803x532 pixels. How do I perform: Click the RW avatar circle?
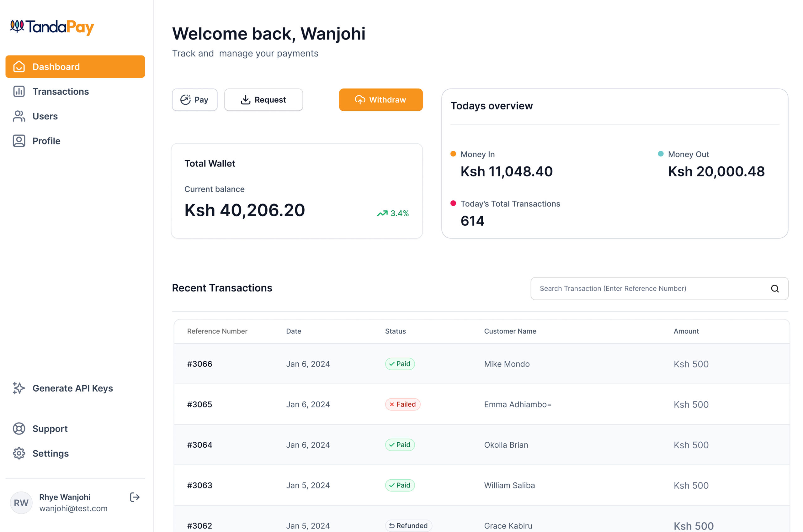(x=21, y=503)
